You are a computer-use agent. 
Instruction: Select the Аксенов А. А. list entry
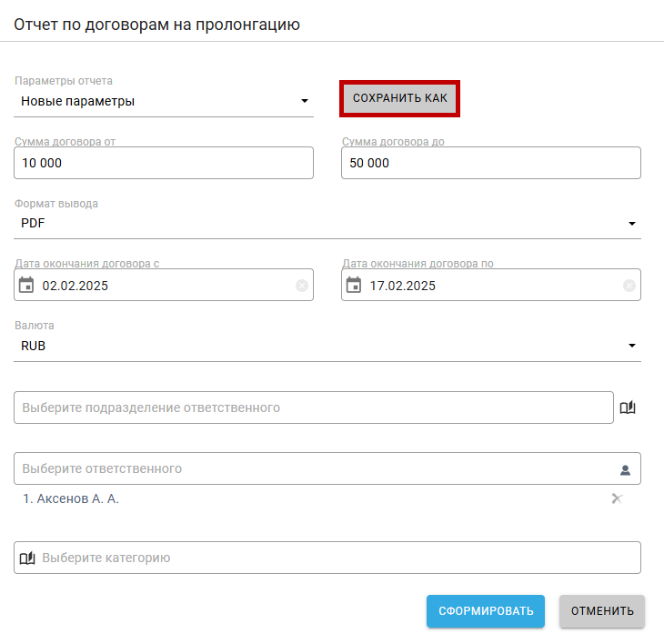(71, 498)
